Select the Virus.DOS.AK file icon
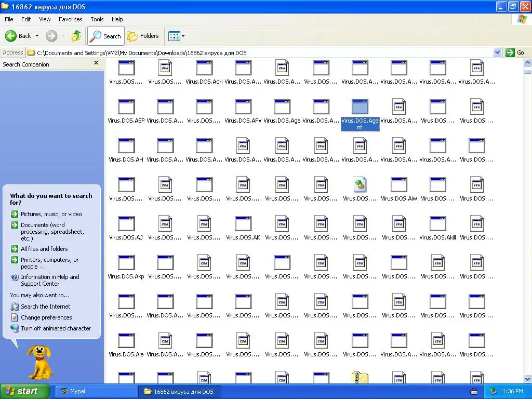 pos(243,224)
